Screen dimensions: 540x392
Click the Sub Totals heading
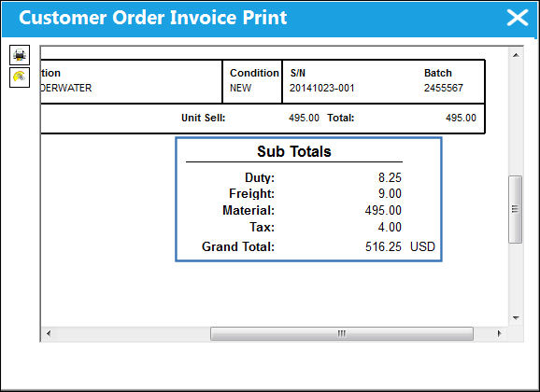(x=293, y=152)
